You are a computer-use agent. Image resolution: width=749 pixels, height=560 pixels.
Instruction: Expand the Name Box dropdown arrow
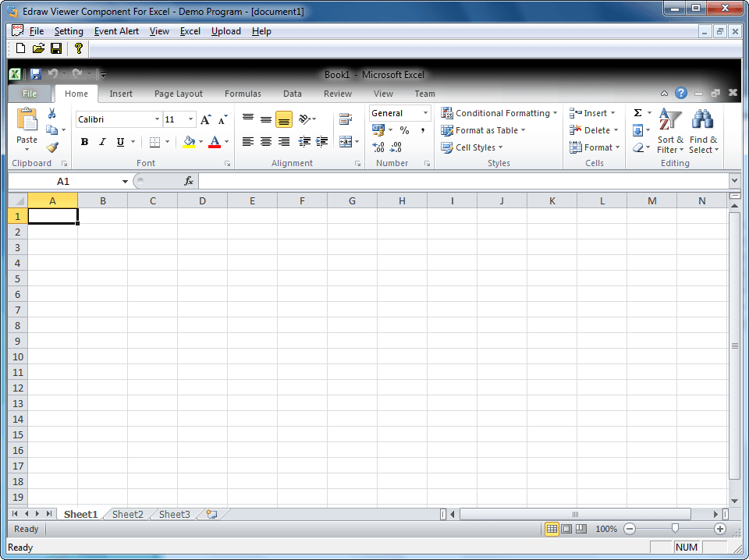pyautogui.click(x=125, y=182)
